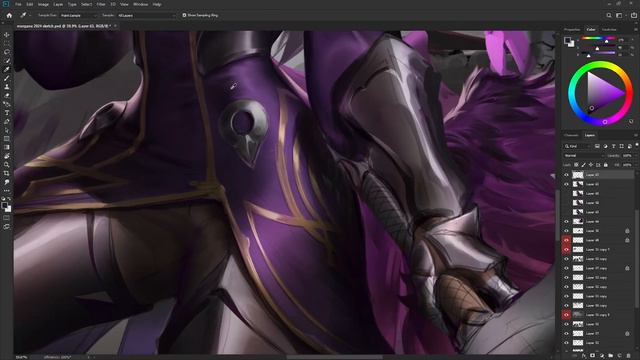Viewport: 640px width, 360px height.
Task: Select the Eraser tool
Action: click(x=7, y=95)
